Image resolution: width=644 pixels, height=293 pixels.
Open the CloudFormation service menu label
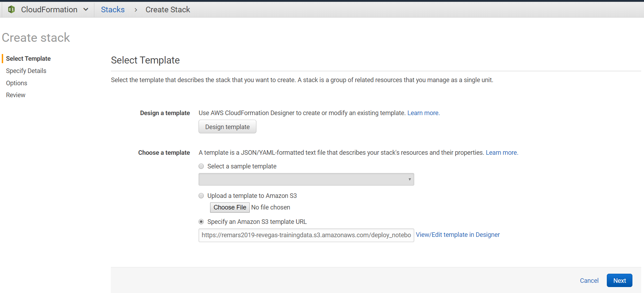pos(49,9)
